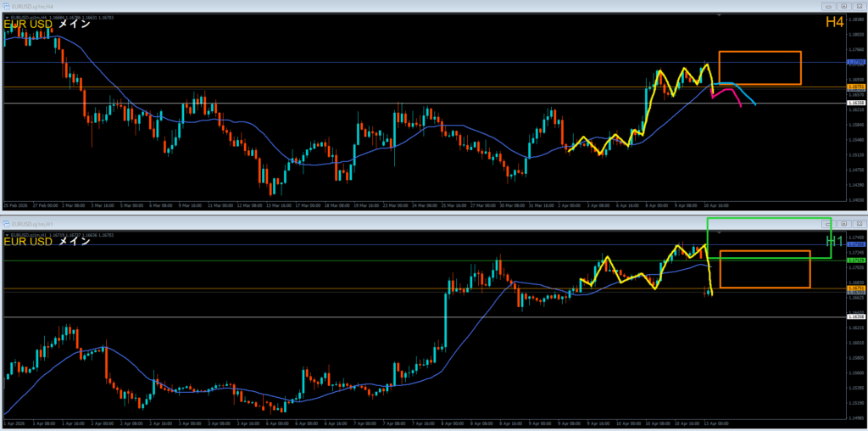Click the green 1.17129 price label on H1

click(x=855, y=260)
